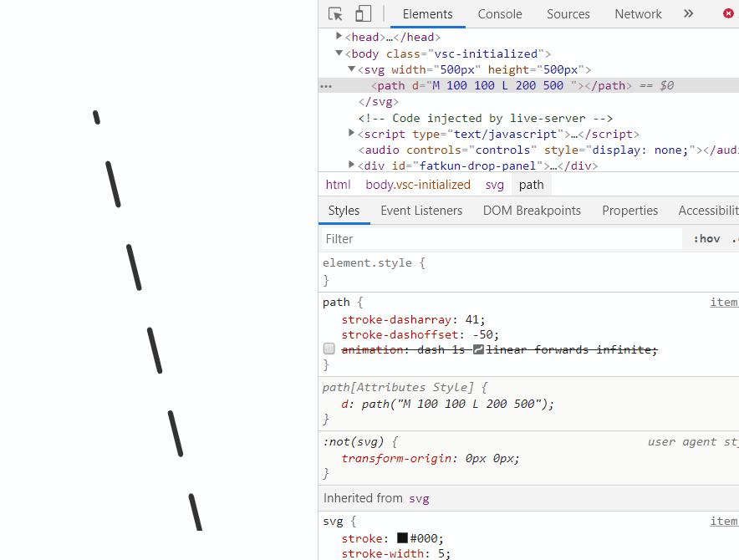The image size is (739, 560).
Task: Open the path rule source link
Action: 724,302
